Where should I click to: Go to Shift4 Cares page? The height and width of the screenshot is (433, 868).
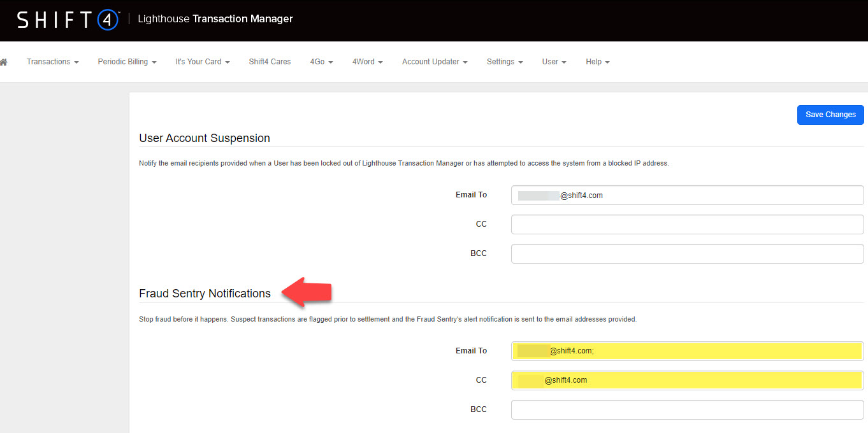coord(270,62)
